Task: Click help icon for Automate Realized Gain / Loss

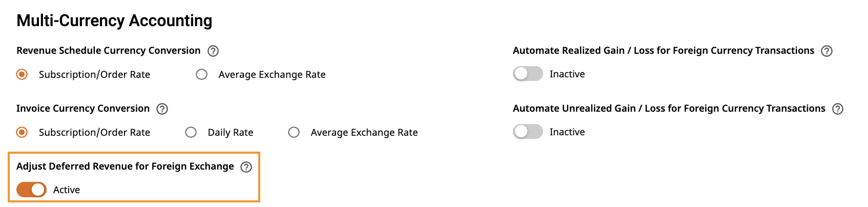Action: (826, 51)
